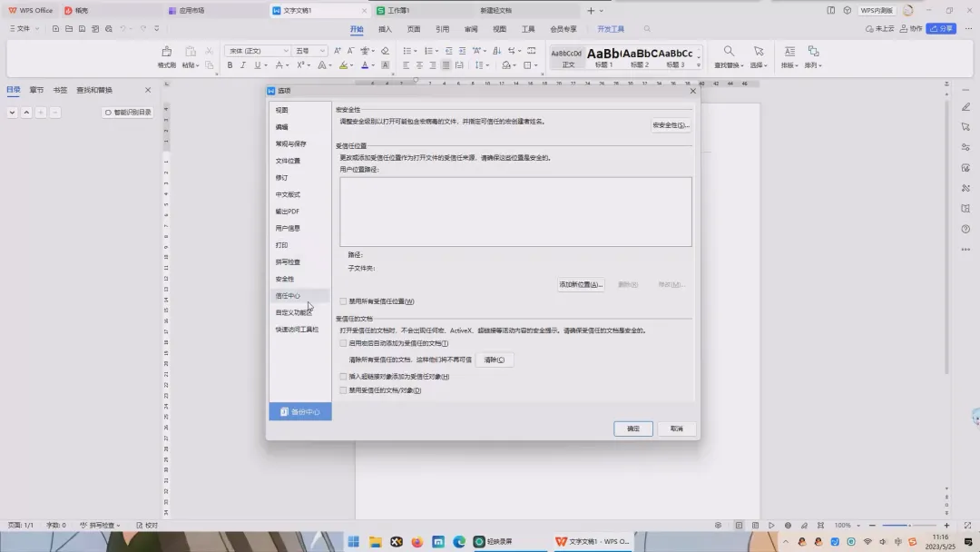980x552 pixels.
Task: Check 启用宏后自动添加为受信任的文档 checkbox
Action: tap(343, 343)
